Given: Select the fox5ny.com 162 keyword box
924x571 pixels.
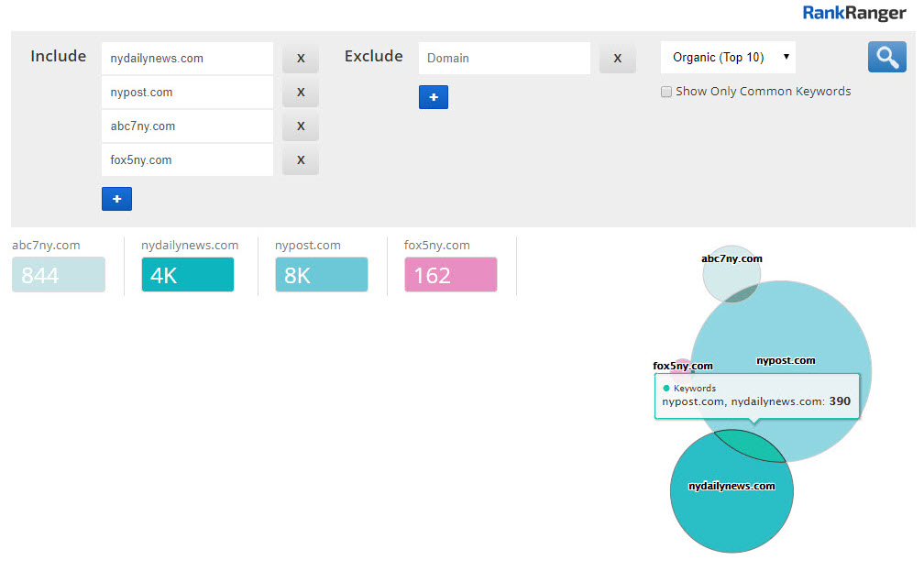Looking at the screenshot, I should (x=451, y=275).
